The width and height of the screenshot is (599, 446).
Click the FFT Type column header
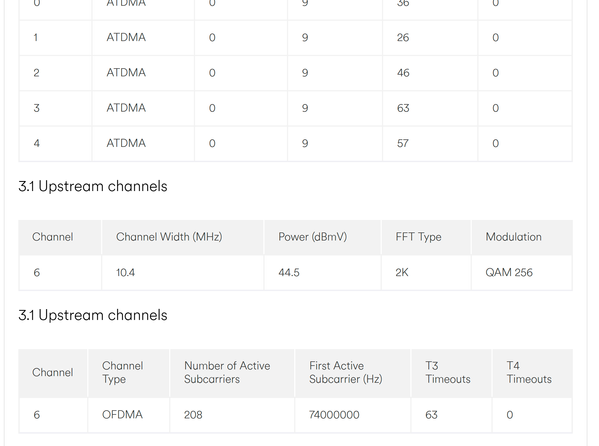[418, 237]
